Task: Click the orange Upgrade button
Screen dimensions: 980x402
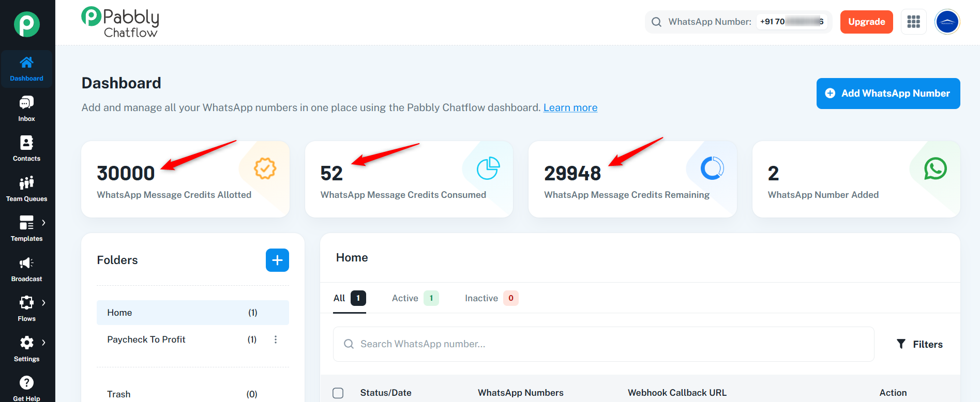Action: [x=866, y=22]
